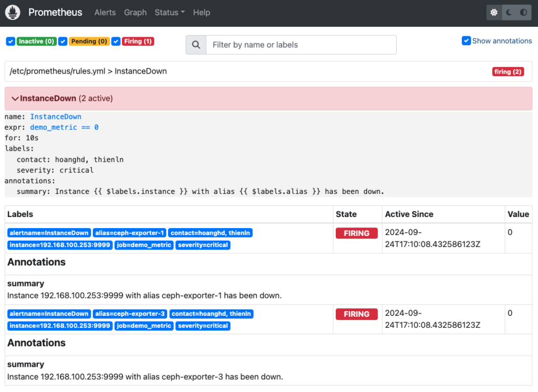Screen dimensions: 538x392
Task: Open the Help nav item
Action: 201,13
